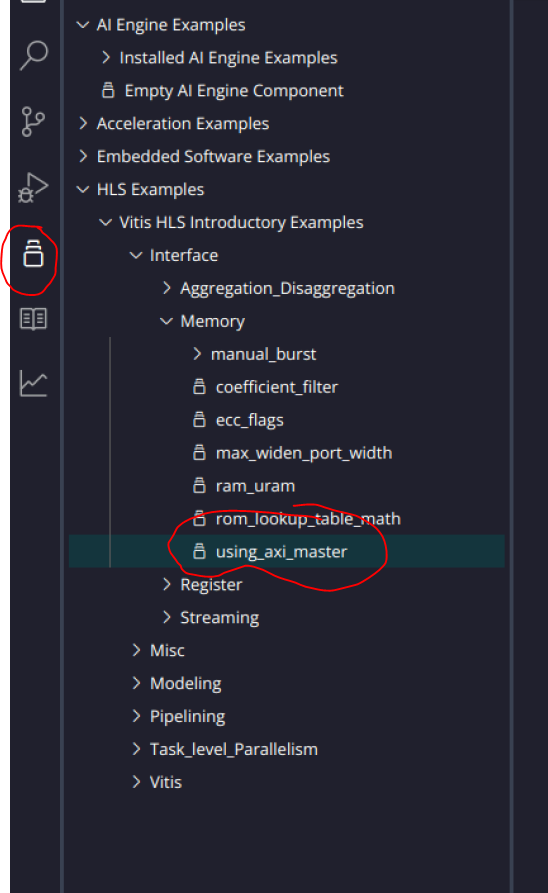Collapse the Interface folder
Image resolution: width=548 pixels, height=893 pixels.
136,255
